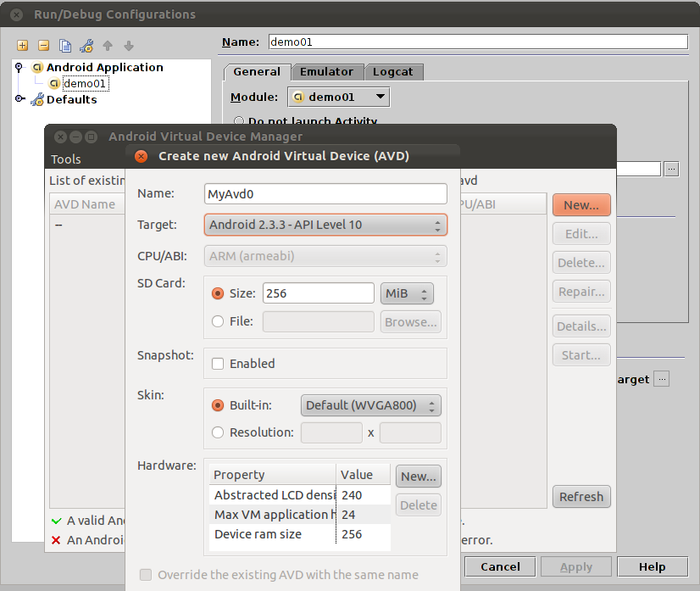
Task: Move the configuration down with the arrow icon
Action: point(129,46)
